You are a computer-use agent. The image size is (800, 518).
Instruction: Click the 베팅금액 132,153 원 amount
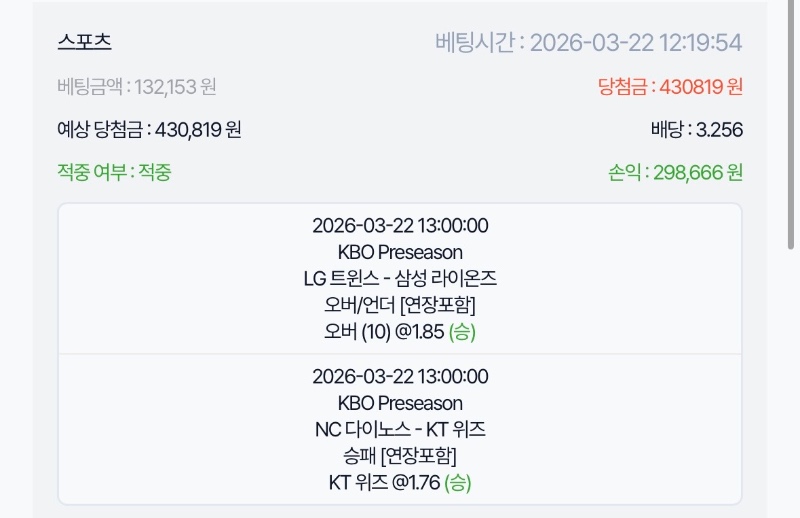coord(137,87)
